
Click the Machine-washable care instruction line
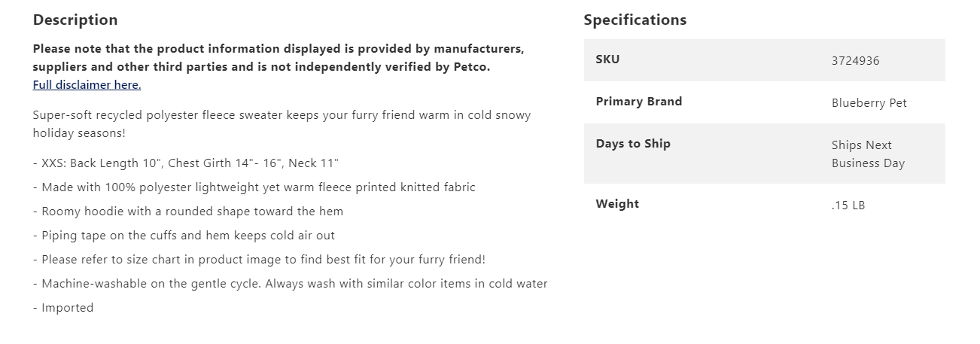pyautogui.click(x=291, y=284)
